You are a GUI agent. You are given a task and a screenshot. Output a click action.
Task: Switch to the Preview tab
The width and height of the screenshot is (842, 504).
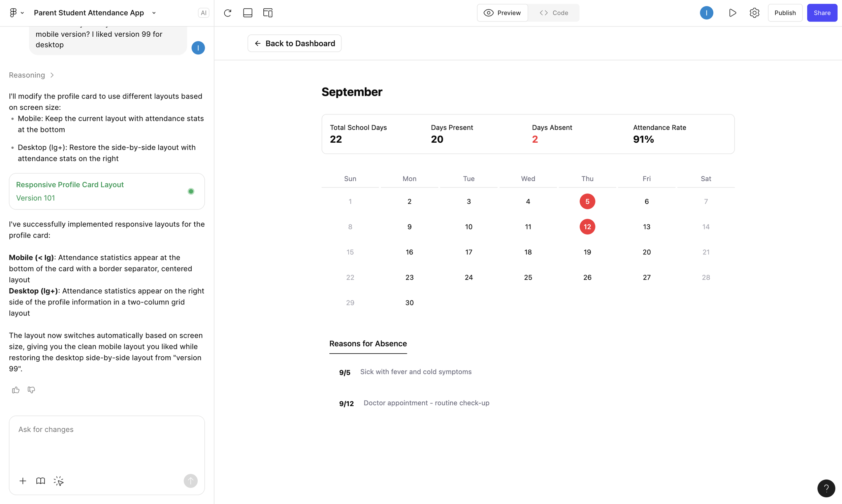pyautogui.click(x=503, y=13)
